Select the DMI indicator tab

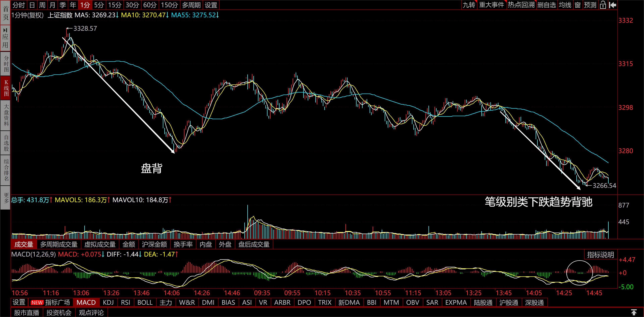208,303
